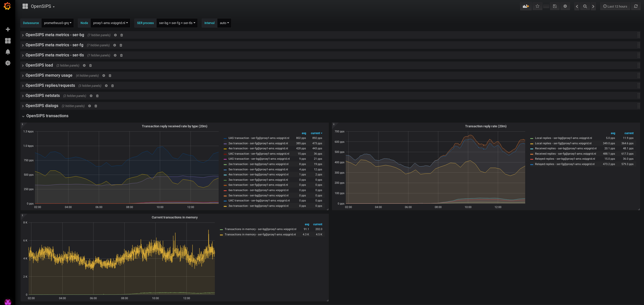The height and width of the screenshot is (305, 644).
Task: Click the zoom out time range icon
Action: click(585, 6)
